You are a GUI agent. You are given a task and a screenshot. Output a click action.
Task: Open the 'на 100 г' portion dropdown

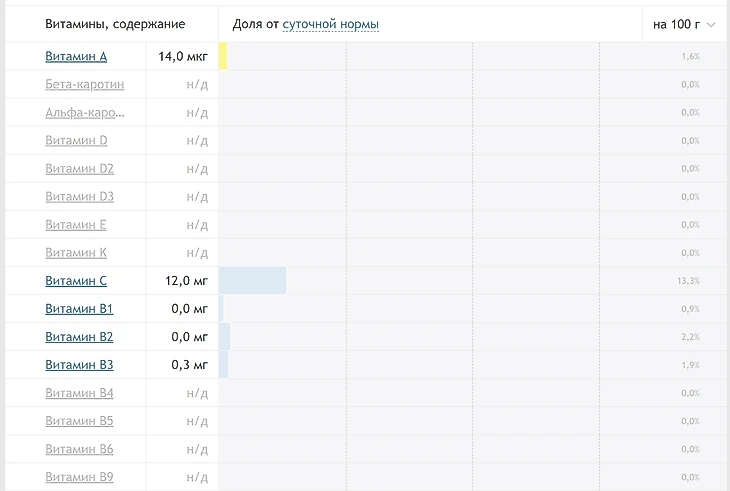tap(684, 24)
